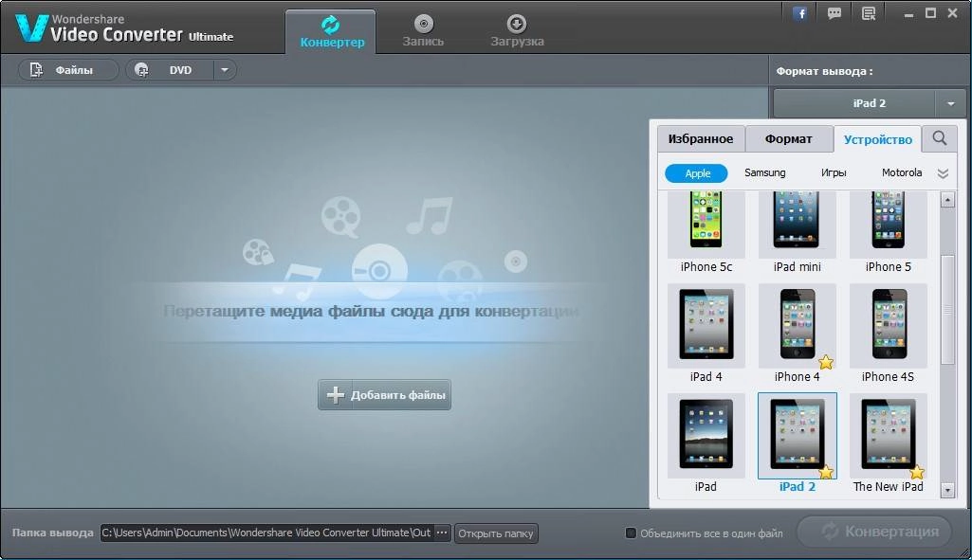
Task: Click the device list scrollbar thumb
Action: (x=947, y=309)
